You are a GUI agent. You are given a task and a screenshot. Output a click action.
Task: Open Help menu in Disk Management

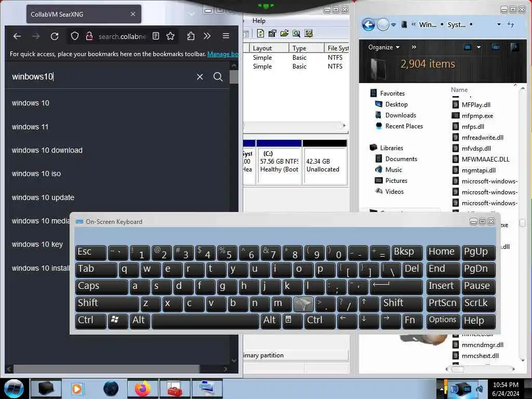point(259,21)
